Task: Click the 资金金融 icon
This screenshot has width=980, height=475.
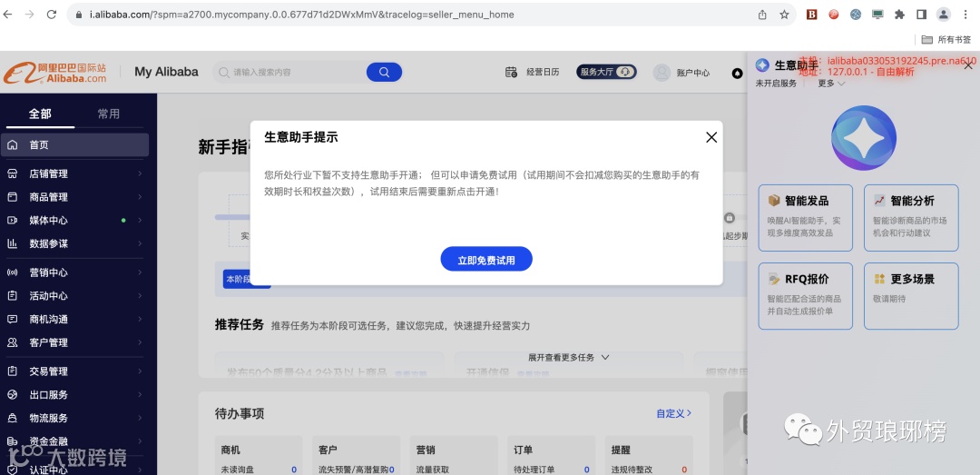Action: point(13,441)
